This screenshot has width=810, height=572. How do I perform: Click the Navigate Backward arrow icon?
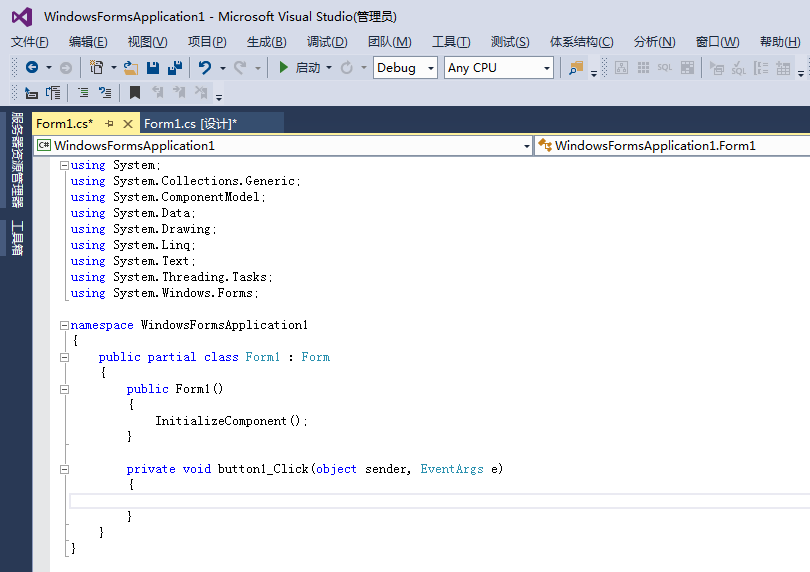32,67
